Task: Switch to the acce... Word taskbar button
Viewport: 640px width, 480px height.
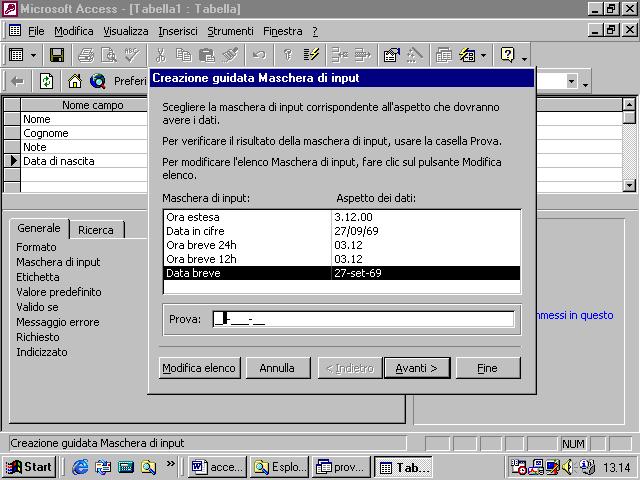Action: [218, 467]
